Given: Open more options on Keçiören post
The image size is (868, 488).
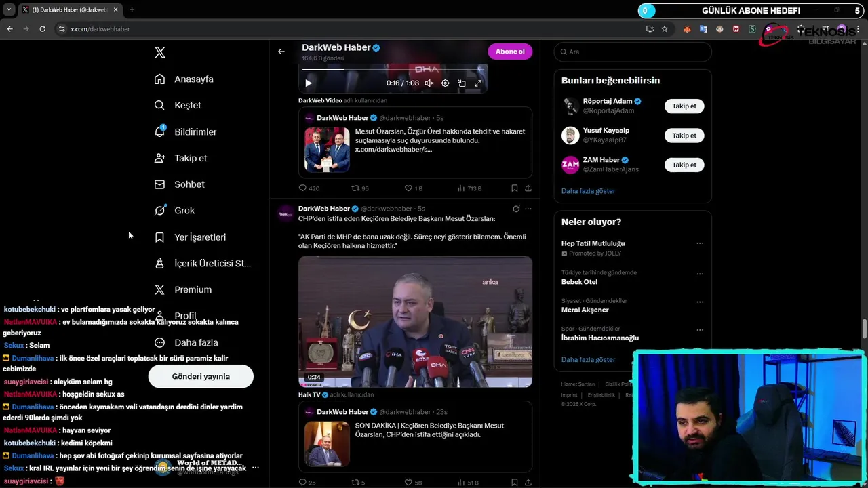Looking at the screenshot, I should pos(528,209).
